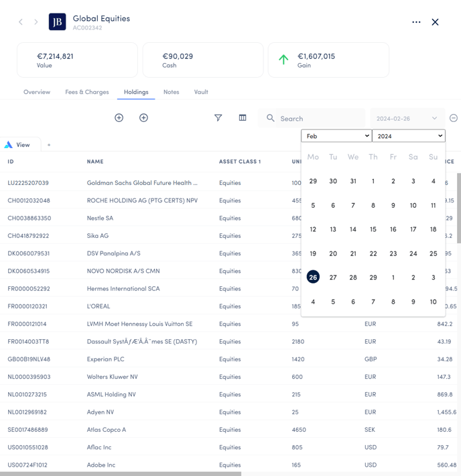
Task: Select February 15 in the calendar
Action: click(373, 229)
